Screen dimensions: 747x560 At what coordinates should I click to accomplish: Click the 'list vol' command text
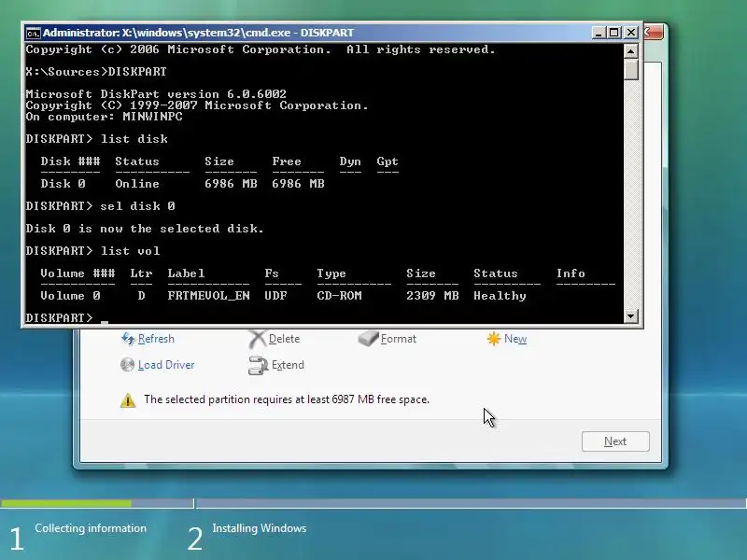coord(130,250)
